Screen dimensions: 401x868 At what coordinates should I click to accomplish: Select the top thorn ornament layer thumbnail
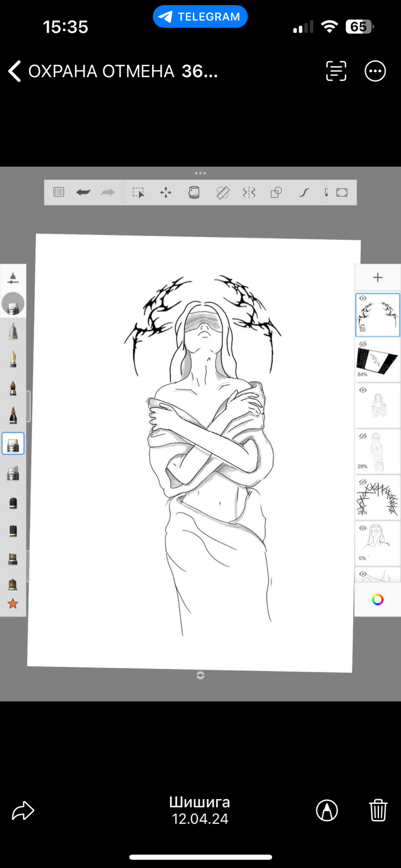pyautogui.click(x=377, y=315)
